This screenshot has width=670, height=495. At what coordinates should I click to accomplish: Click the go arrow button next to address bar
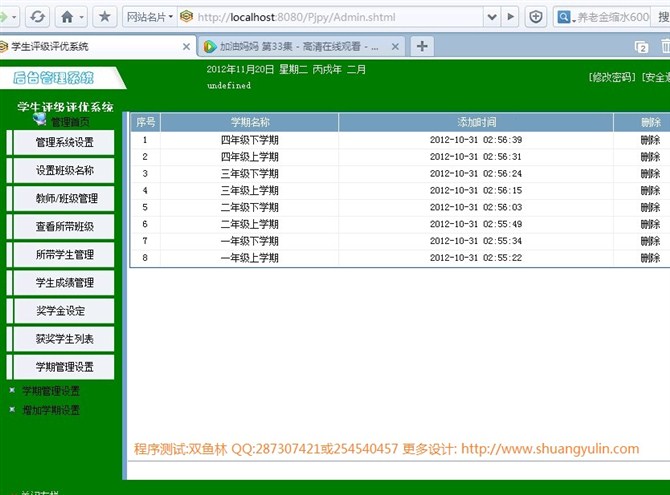pos(510,17)
